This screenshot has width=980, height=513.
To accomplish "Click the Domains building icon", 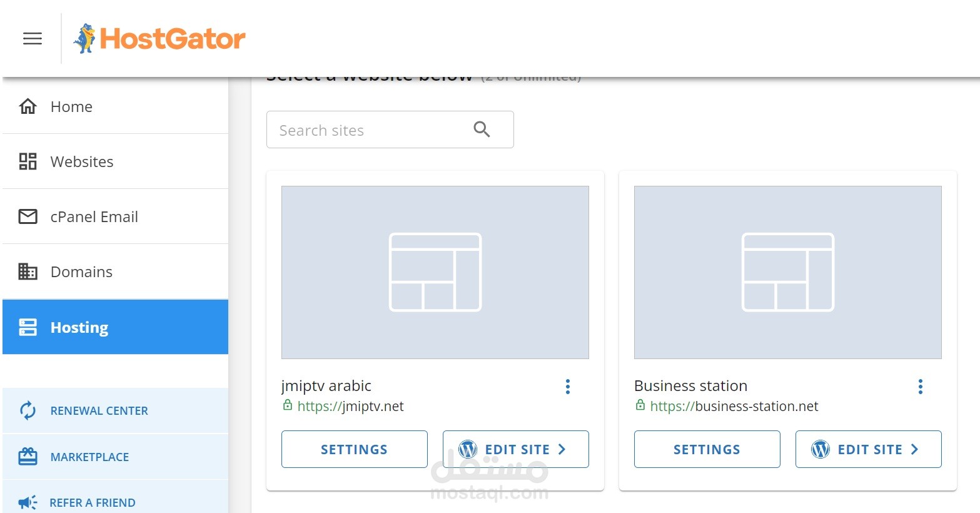I will [28, 272].
